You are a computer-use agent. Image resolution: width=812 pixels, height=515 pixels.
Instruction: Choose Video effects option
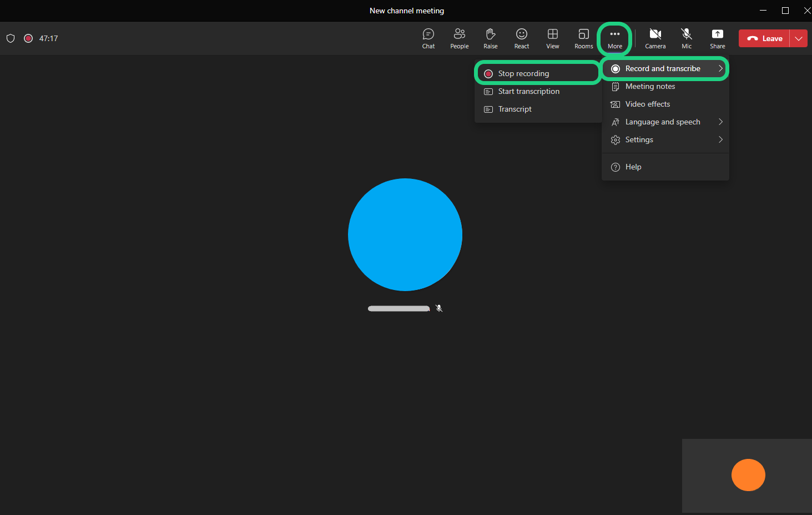647,104
